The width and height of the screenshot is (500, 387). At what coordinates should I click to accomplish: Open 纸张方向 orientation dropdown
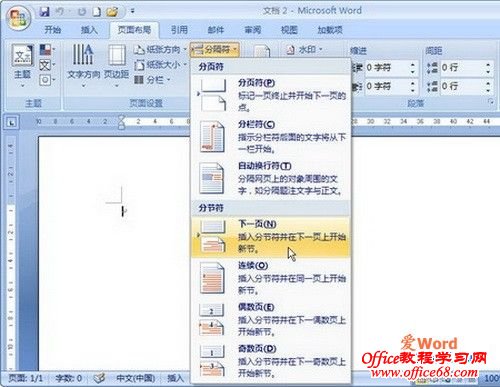click(x=160, y=50)
